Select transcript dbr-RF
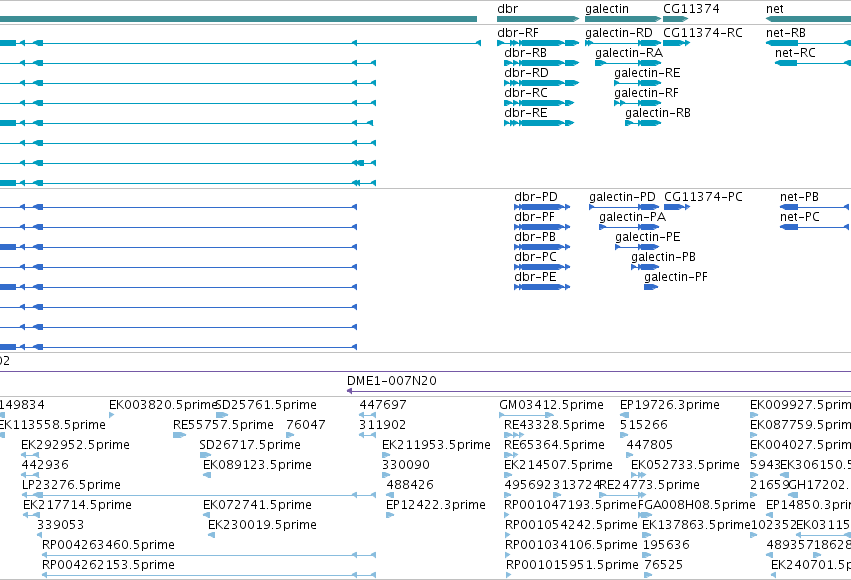851x580 pixels. point(518,33)
